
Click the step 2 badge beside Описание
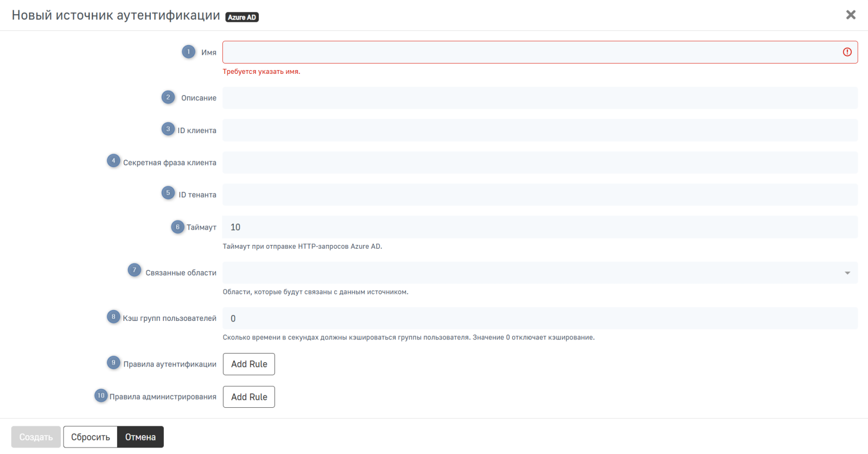pyautogui.click(x=168, y=97)
